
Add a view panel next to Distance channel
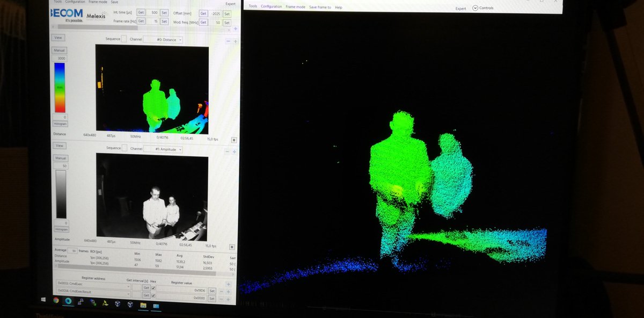[235, 41]
